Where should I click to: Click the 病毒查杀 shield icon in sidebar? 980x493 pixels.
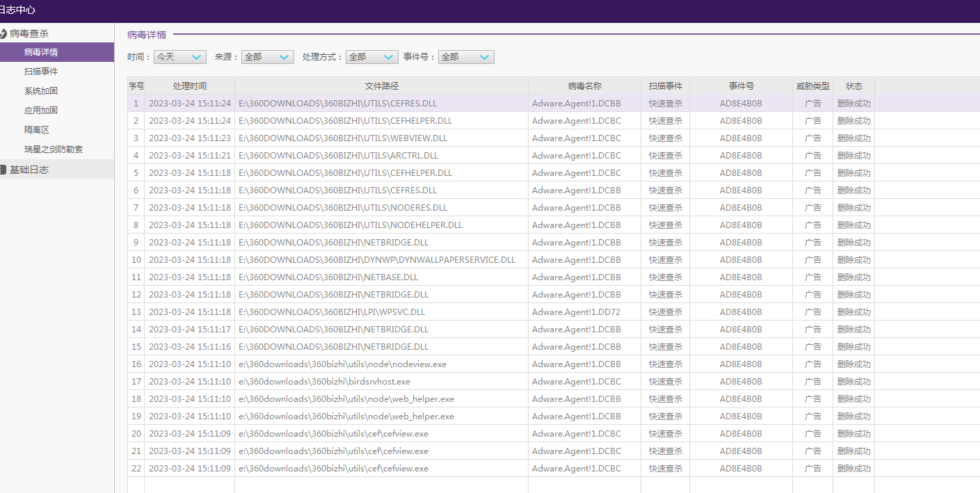click(x=3, y=33)
